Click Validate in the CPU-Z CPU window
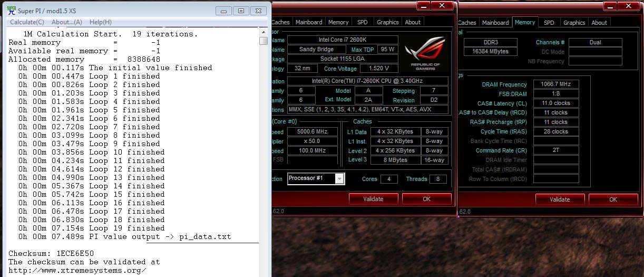This screenshot has width=644, height=277. pos(373,199)
